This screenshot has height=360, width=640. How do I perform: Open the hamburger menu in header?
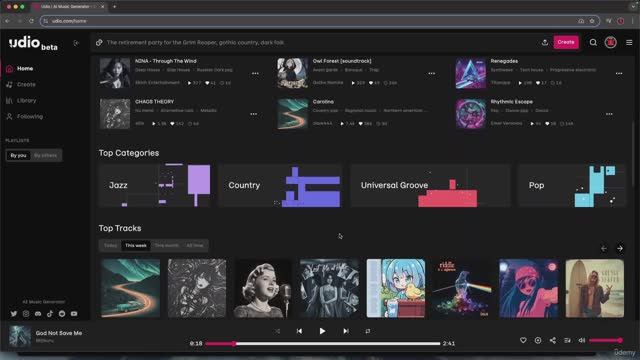click(x=629, y=42)
